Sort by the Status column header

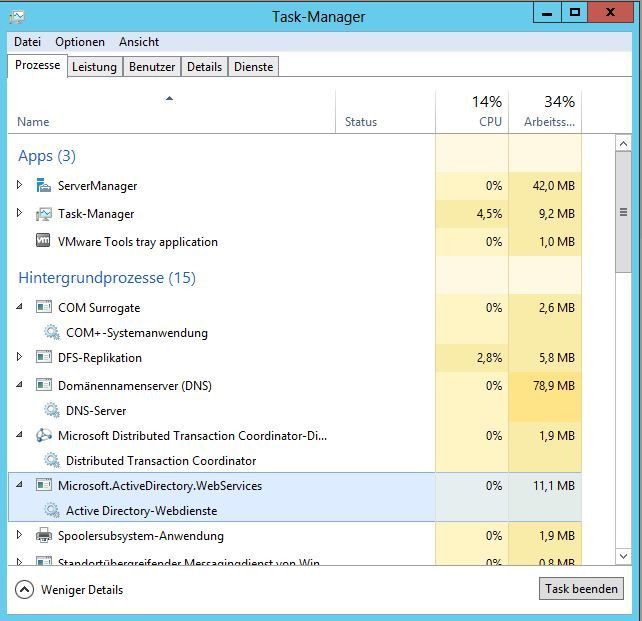pyautogui.click(x=385, y=111)
